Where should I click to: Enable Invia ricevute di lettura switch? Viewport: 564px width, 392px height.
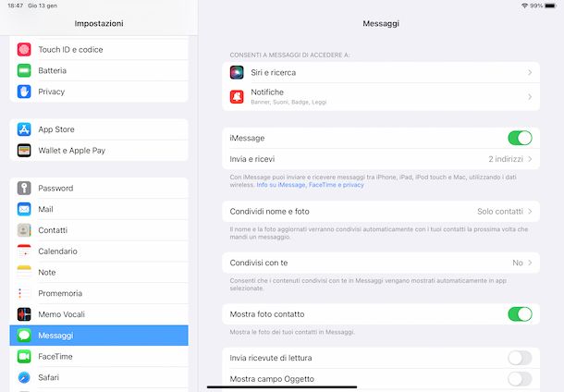520,358
